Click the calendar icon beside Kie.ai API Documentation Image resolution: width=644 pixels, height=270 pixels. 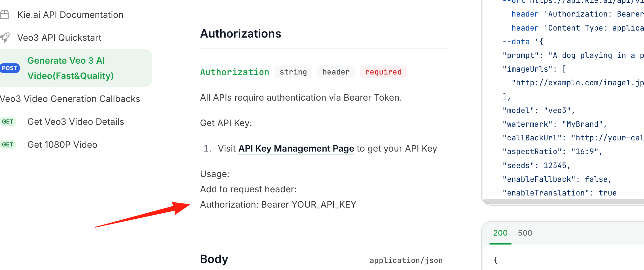coord(4,15)
